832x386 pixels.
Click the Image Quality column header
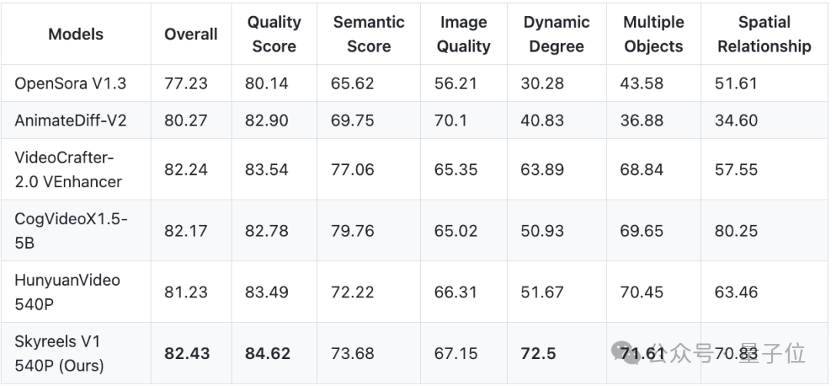[x=464, y=34]
